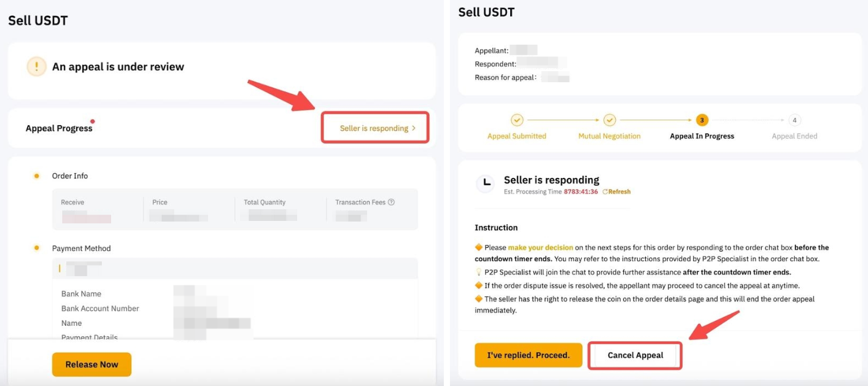Click the red Est. Processing Time countdown
This screenshot has width=868, height=386.
581,192
